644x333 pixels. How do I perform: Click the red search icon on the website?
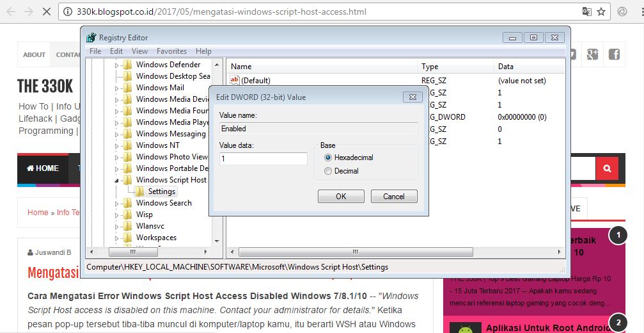point(607,168)
